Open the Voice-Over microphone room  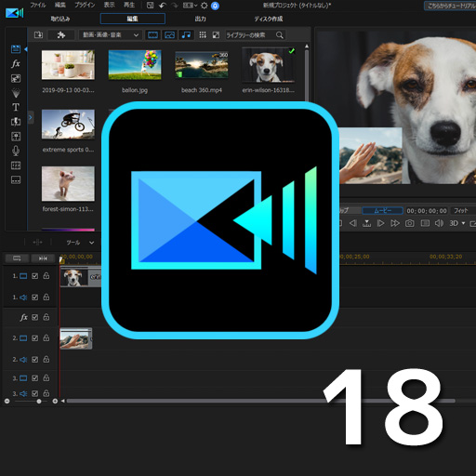tap(16, 151)
